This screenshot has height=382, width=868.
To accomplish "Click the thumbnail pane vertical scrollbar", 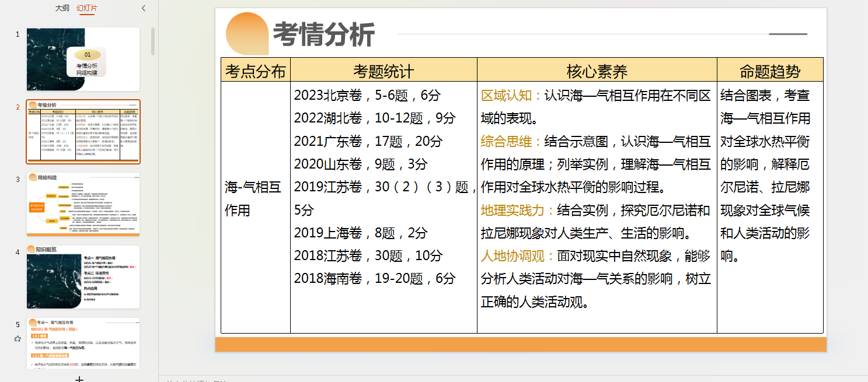I will pyautogui.click(x=153, y=41).
